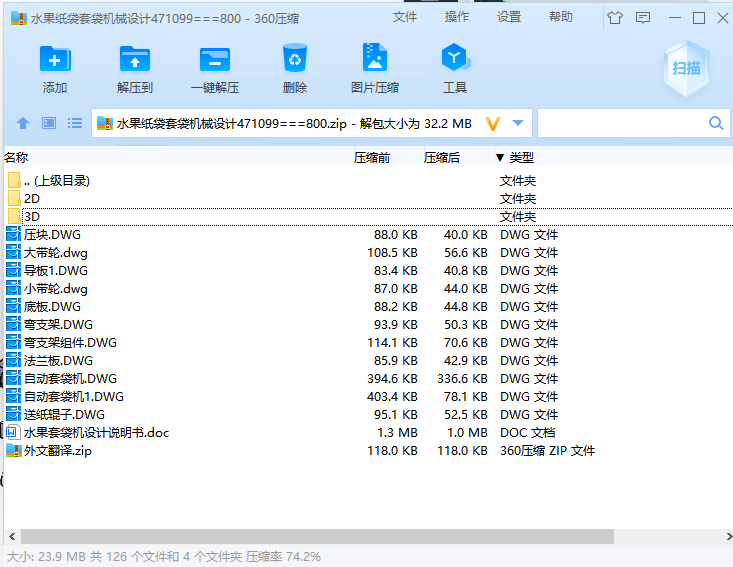Click the DWG icon beside 大带轮.dwg
Screen dimensions: 733x567
click(13, 252)
